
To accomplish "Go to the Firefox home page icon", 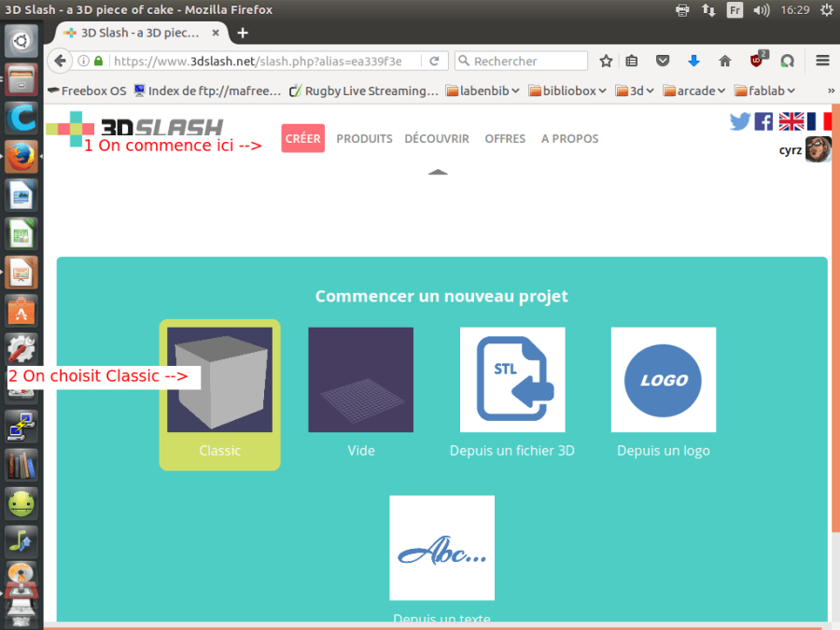I will pyautogui.click(x=724, y=61).
